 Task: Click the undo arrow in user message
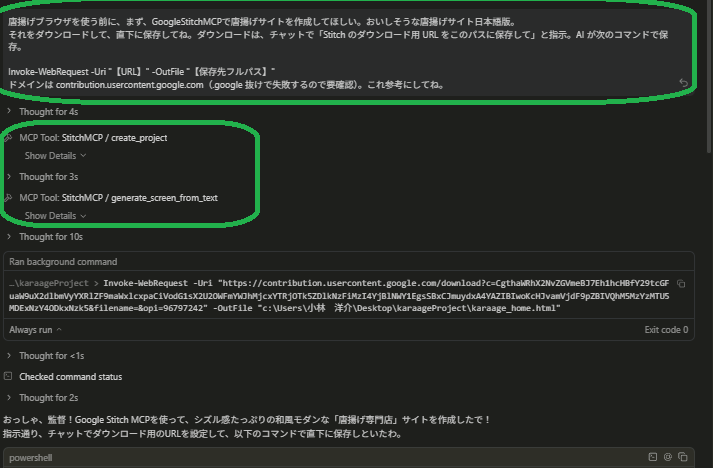683,83
